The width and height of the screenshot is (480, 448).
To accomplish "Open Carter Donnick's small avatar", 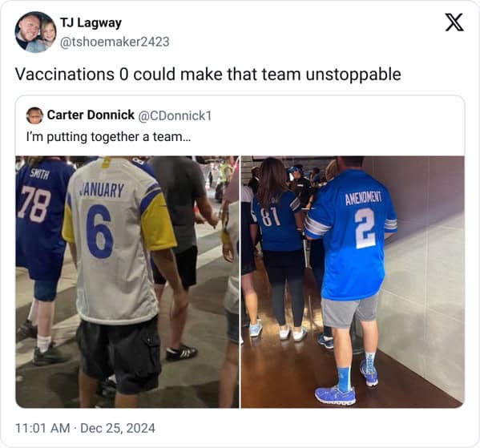I will click(x=34, y=115).
